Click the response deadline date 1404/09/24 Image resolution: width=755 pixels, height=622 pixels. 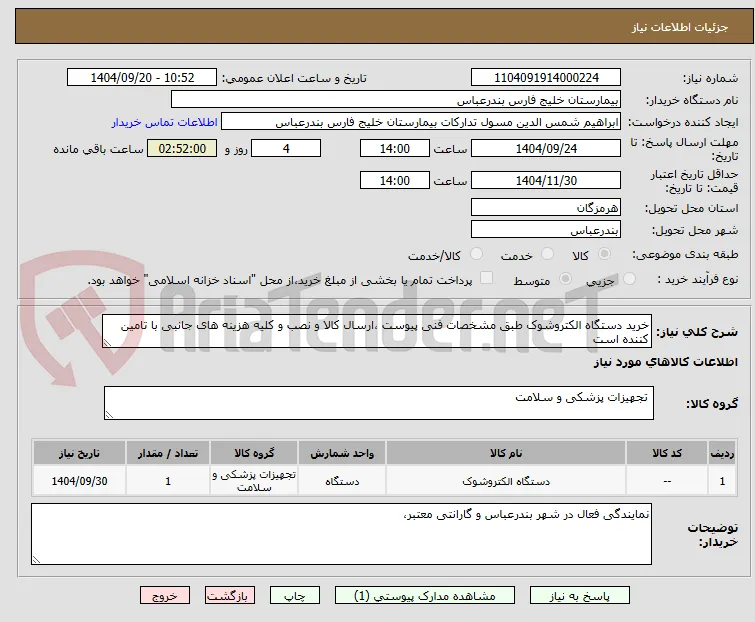546,148
